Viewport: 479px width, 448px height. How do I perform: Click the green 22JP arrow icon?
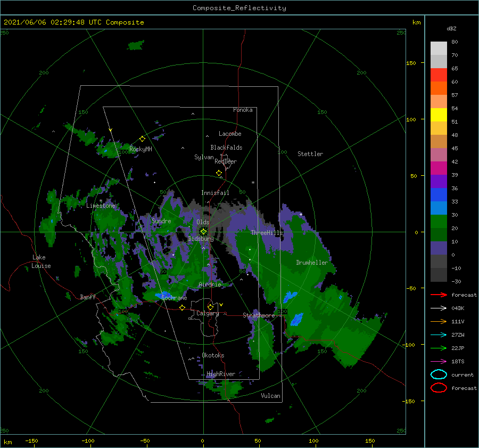pyautogui.click(x=439, y=348)
